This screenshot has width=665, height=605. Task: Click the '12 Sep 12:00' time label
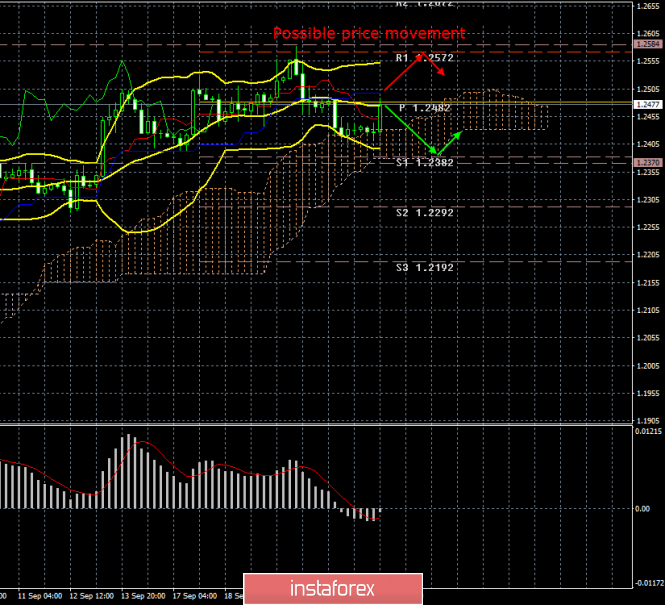[x=90, y=594]
